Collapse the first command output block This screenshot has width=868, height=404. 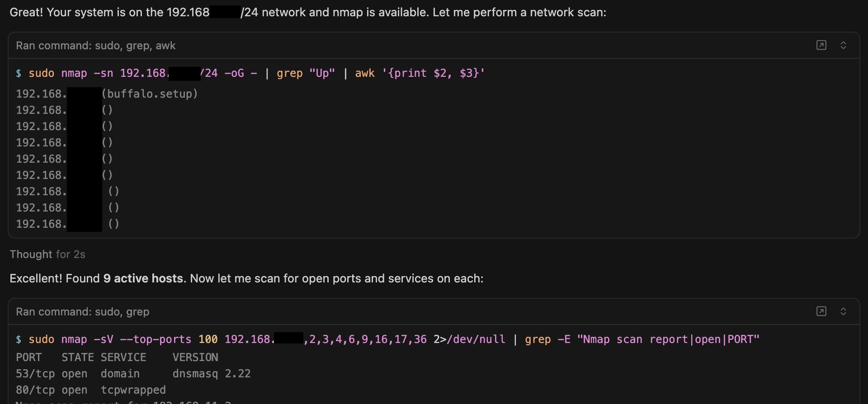(843, 45)
